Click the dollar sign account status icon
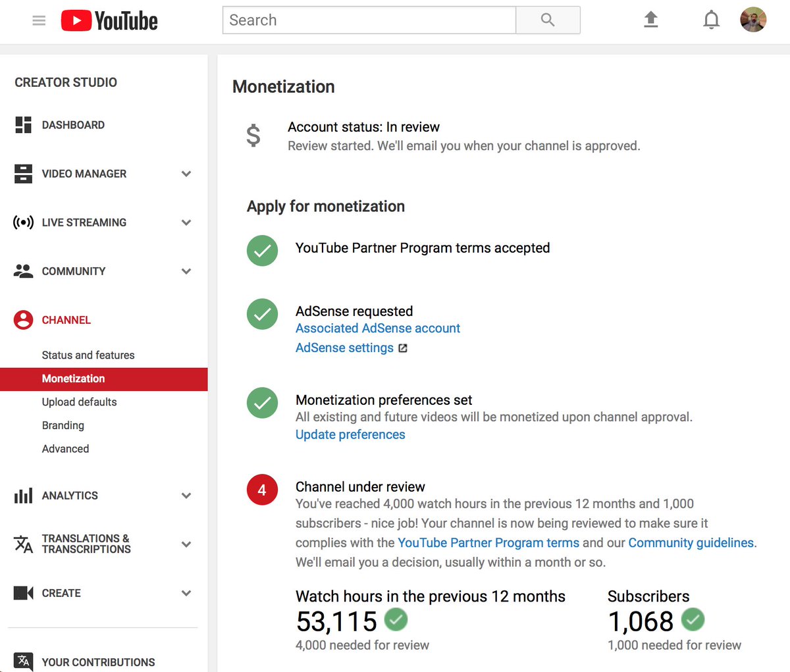 253,136
